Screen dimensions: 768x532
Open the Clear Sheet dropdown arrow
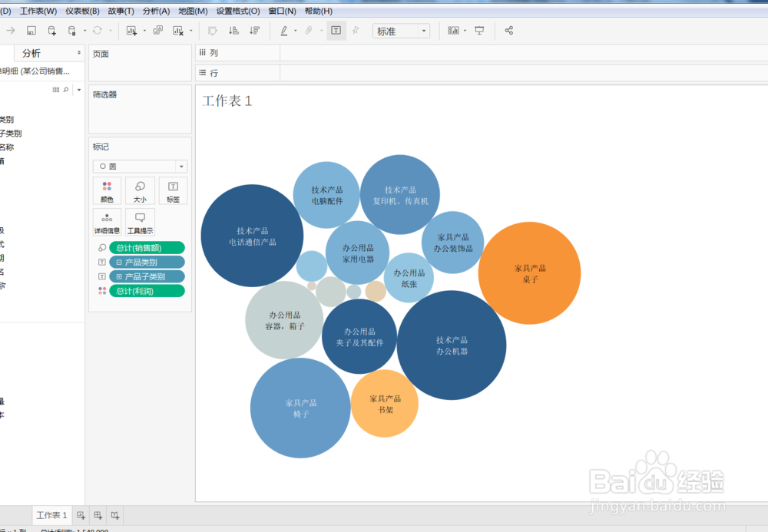click(x=191, y=31)
